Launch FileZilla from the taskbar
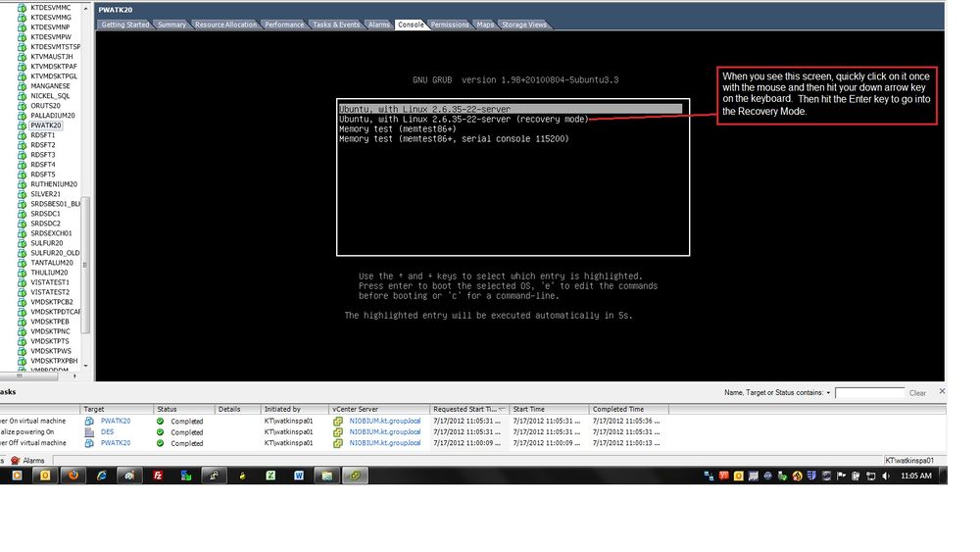The image size is (980, 552). pyautogui.click(x=158, y=476)
